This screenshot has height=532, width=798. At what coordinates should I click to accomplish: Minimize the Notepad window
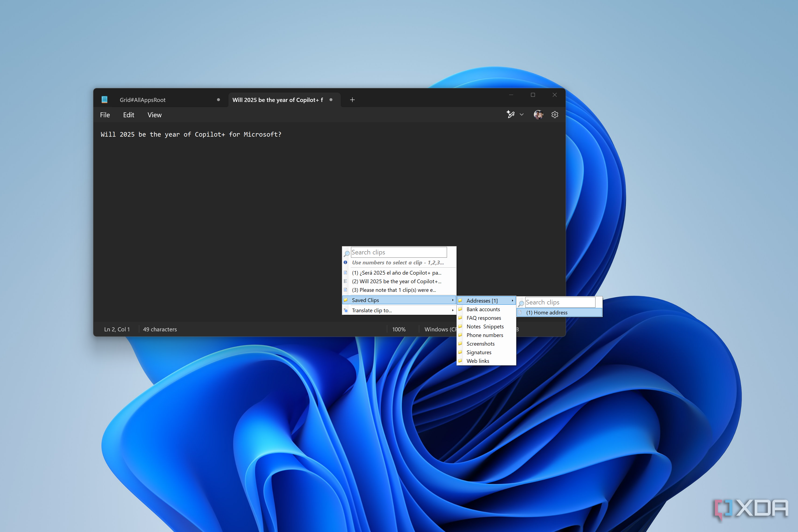(x=511, y=95)
